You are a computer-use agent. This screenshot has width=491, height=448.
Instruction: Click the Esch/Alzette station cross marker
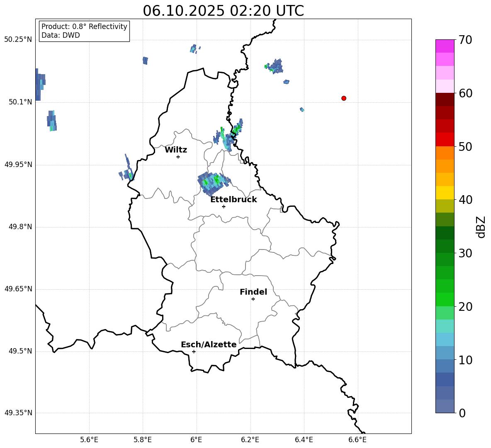coord(194,351)
